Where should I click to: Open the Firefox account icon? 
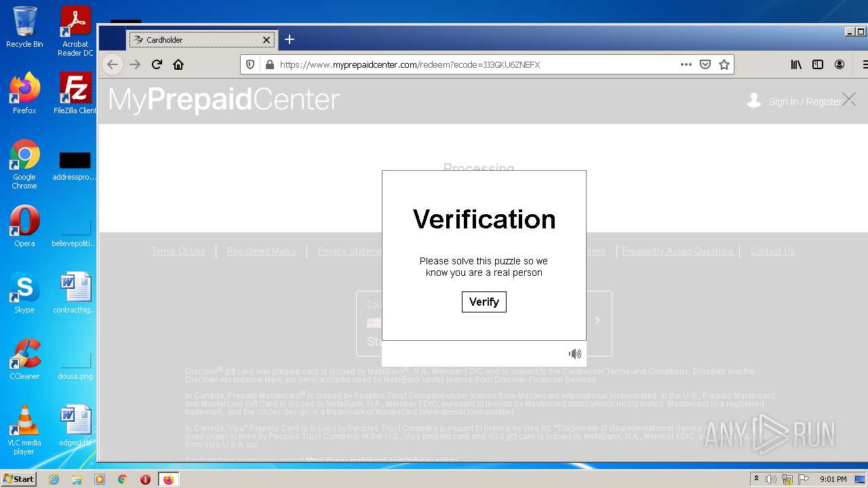[840, 64]
